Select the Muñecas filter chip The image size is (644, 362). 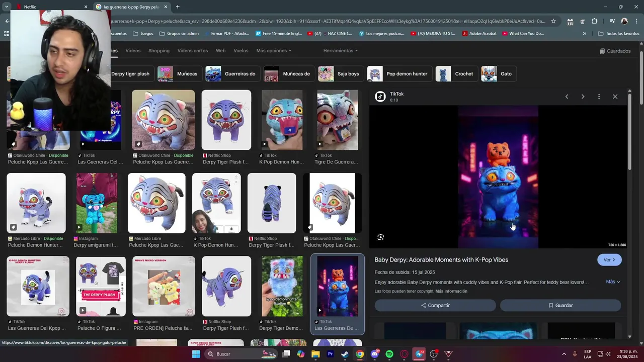pos(180,74)
